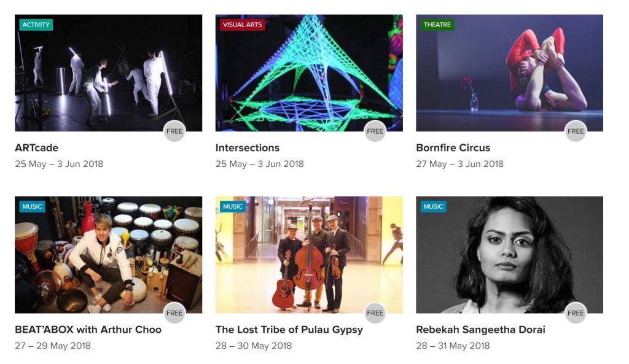Click the FREE badge on Lost Tribe card

(x=375, y=312)
